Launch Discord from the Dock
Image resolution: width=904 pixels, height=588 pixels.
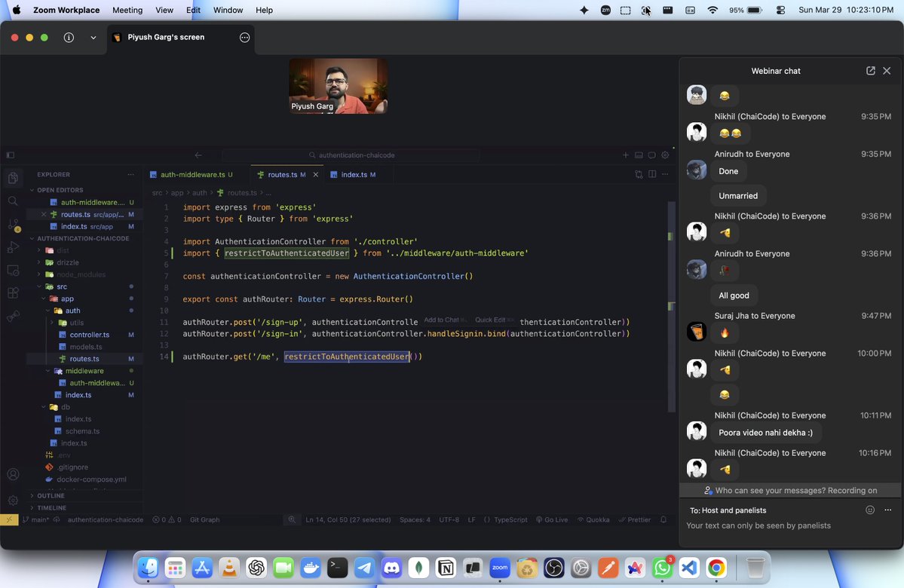[x=391, y=568]
